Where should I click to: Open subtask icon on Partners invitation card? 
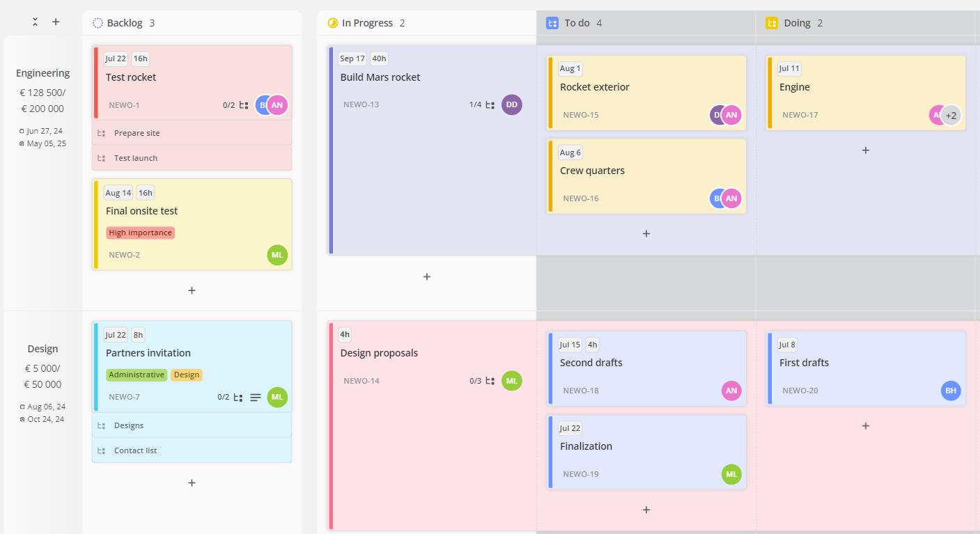(238, 398)
